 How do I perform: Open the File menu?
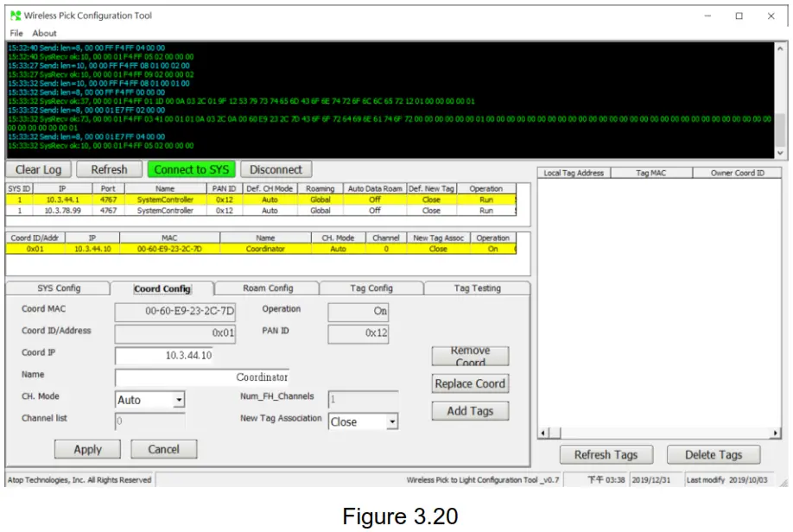(16, 33)
